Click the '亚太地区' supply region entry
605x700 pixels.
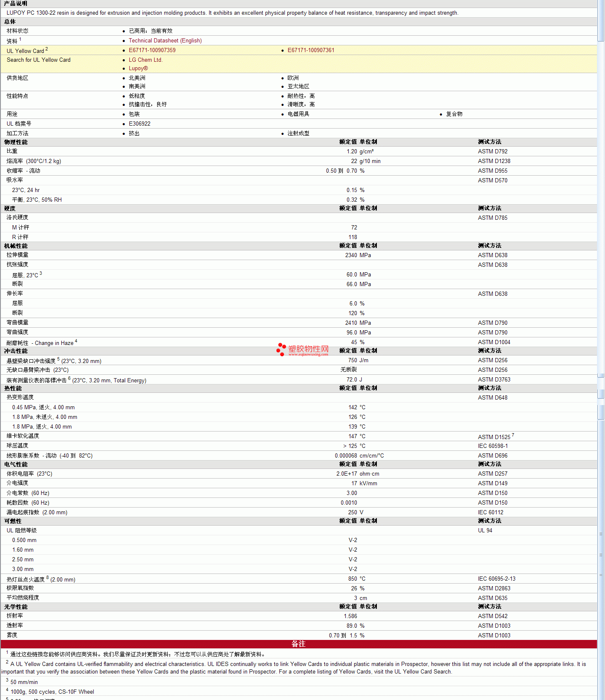[298, 87]
